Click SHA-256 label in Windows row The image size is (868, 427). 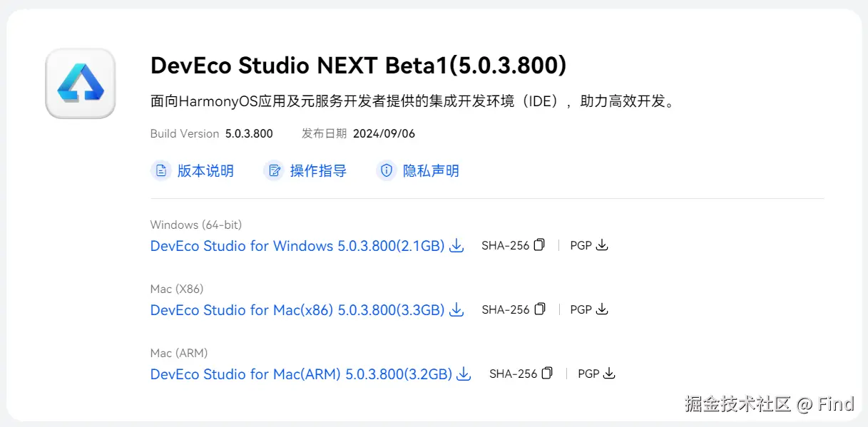(506, 245)
